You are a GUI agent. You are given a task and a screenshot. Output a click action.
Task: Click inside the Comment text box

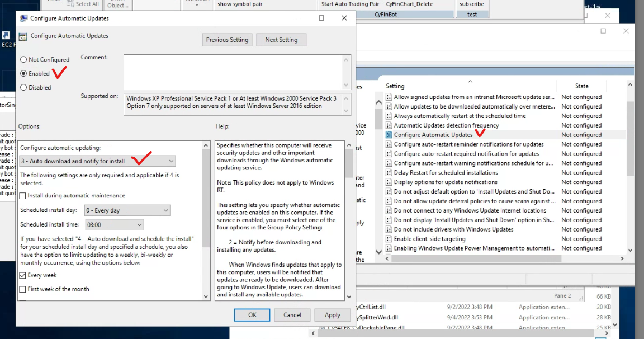233,72
